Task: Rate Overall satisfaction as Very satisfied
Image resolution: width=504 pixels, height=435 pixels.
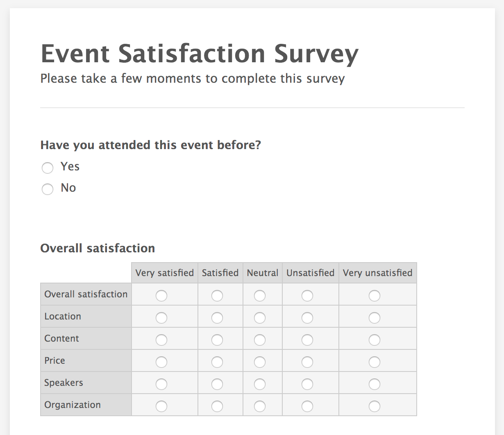Action: pos(161,296)
